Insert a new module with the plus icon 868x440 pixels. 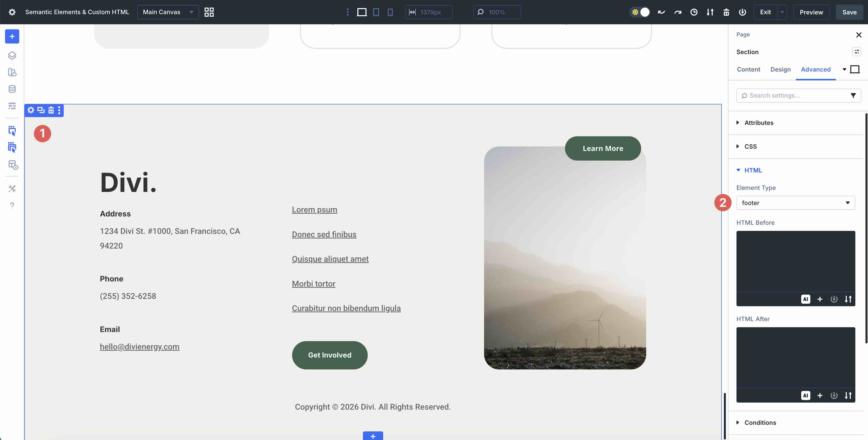coord(12,36)
